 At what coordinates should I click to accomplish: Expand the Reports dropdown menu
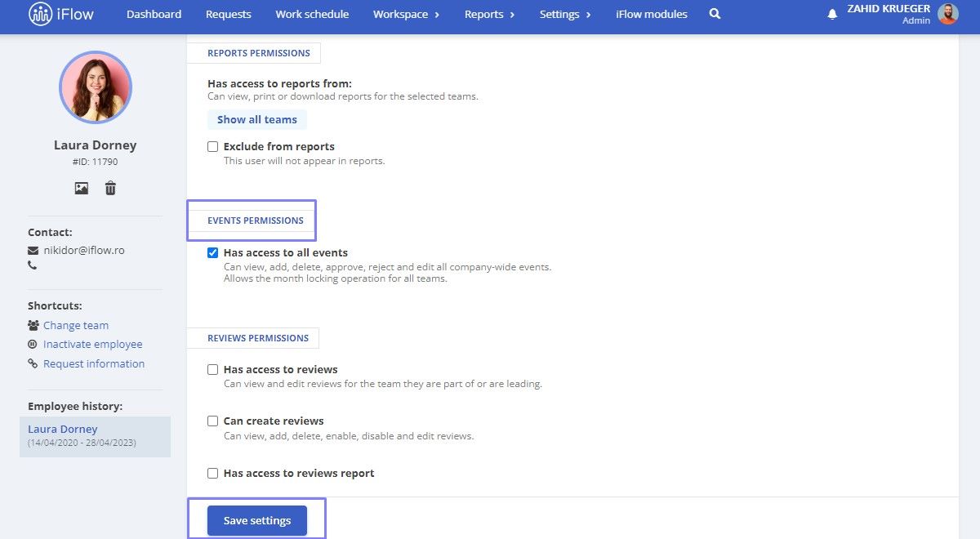click(489, 14)
